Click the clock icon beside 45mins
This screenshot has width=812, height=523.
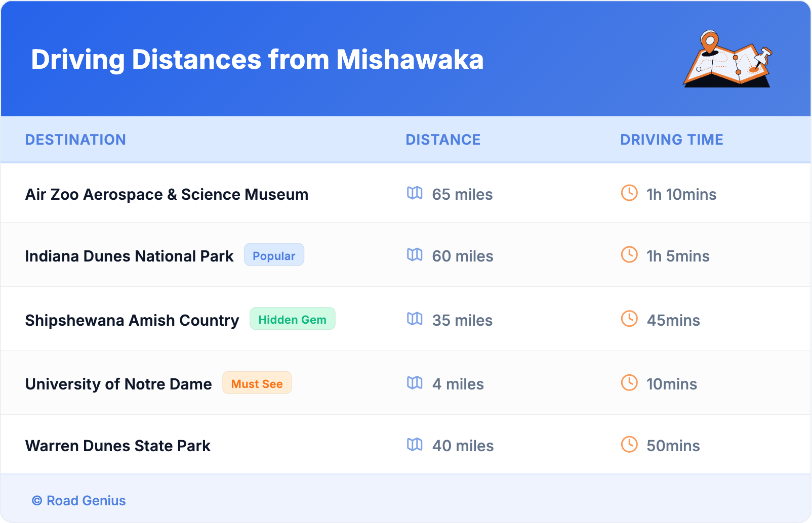629,319
